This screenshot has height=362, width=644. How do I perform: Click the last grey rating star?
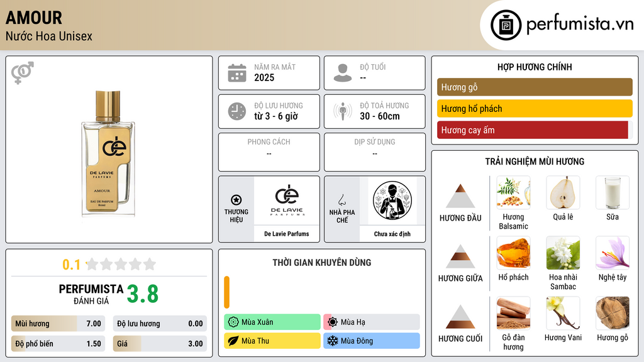tap(150, 264)
